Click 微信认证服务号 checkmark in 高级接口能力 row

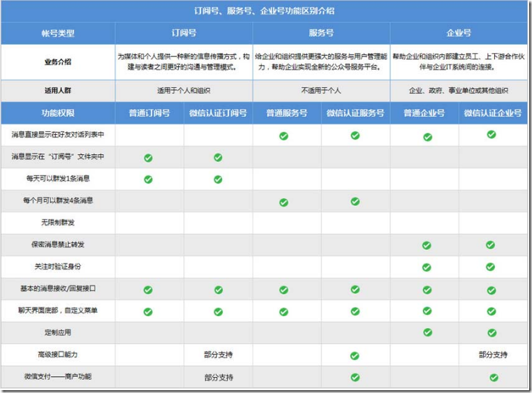tap(355, 356)
